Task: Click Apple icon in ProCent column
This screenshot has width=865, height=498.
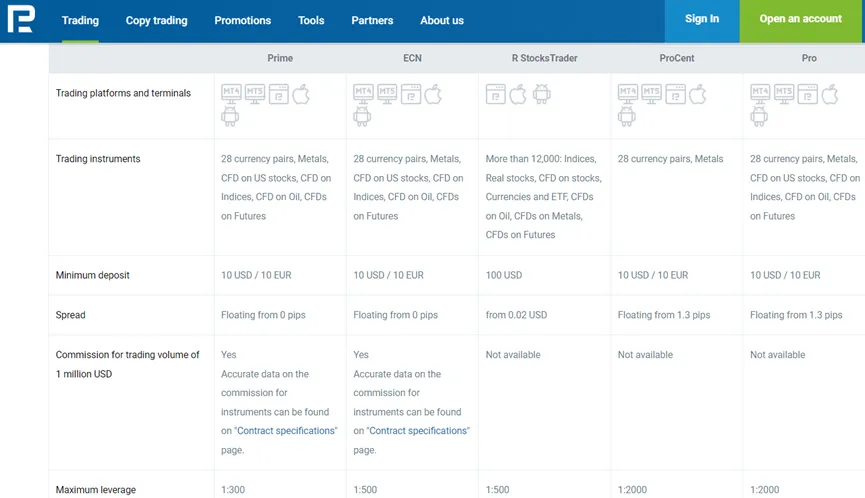Action: point(698,94)
